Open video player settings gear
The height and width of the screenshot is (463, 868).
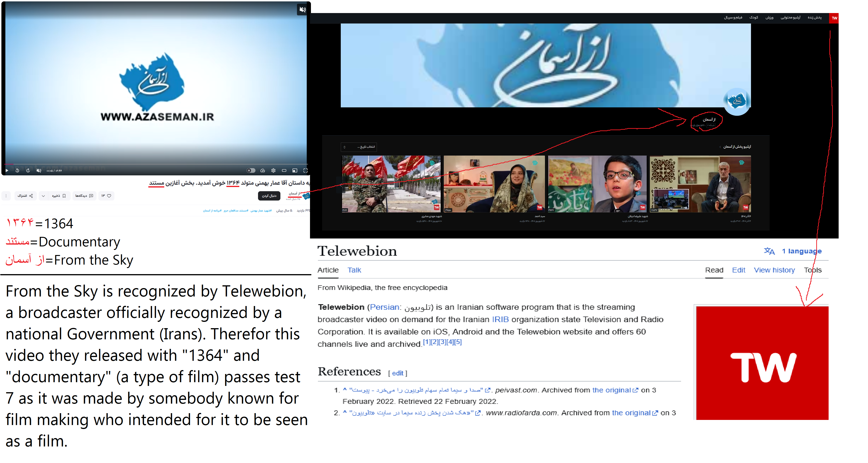coord(273,170)
